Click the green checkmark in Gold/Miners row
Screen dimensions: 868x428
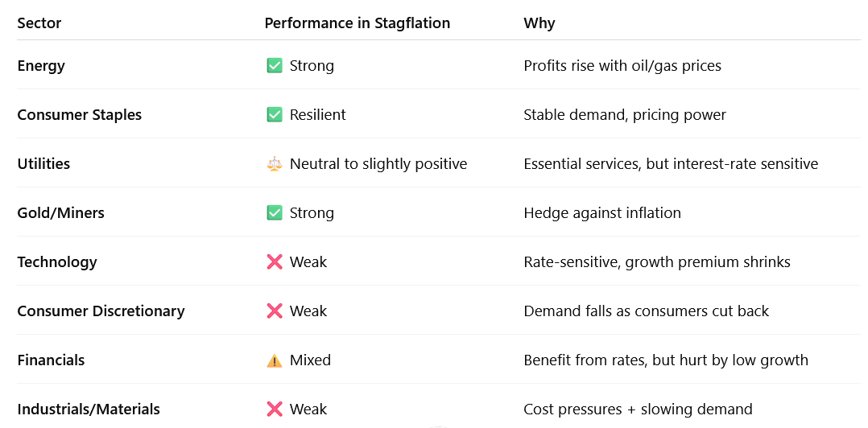click(x=275, y=213)
